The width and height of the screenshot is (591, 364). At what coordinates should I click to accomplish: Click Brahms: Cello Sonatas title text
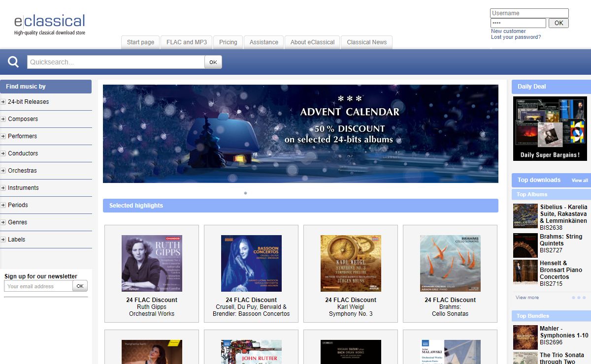point(450,310)
